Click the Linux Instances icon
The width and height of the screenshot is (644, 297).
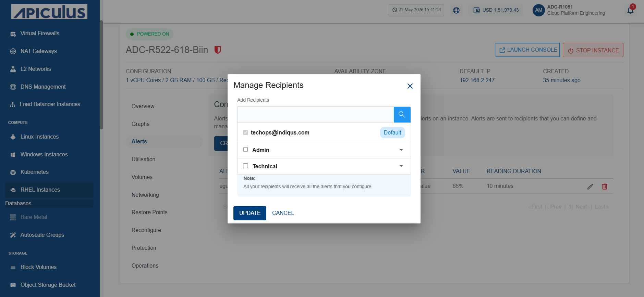[13, 137]
